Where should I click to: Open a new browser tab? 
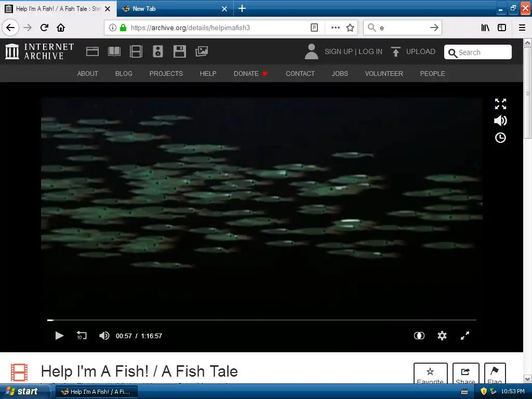(x=242, y=8)
